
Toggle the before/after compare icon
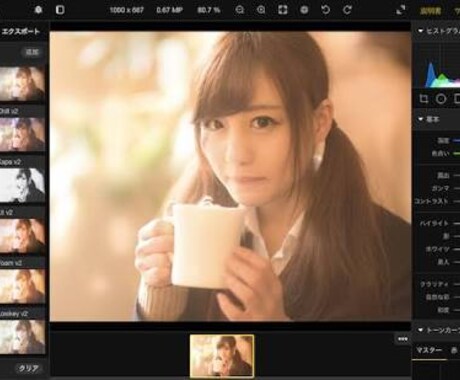60,10
